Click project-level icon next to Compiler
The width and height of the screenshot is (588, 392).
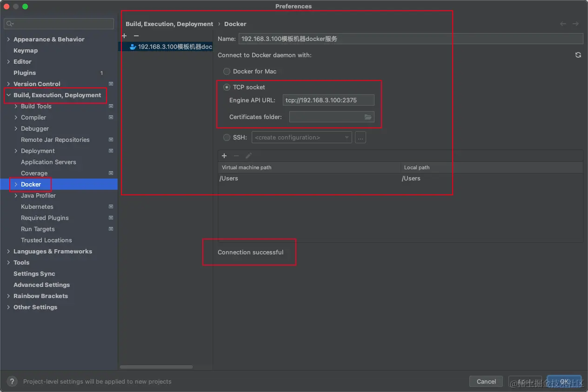click(111, 117)
